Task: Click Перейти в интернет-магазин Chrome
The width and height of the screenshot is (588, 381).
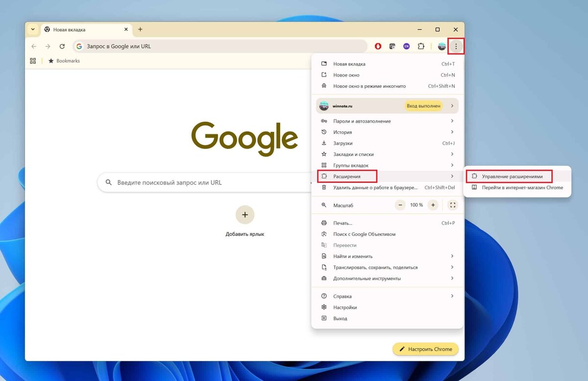Action: click(517, 187)
